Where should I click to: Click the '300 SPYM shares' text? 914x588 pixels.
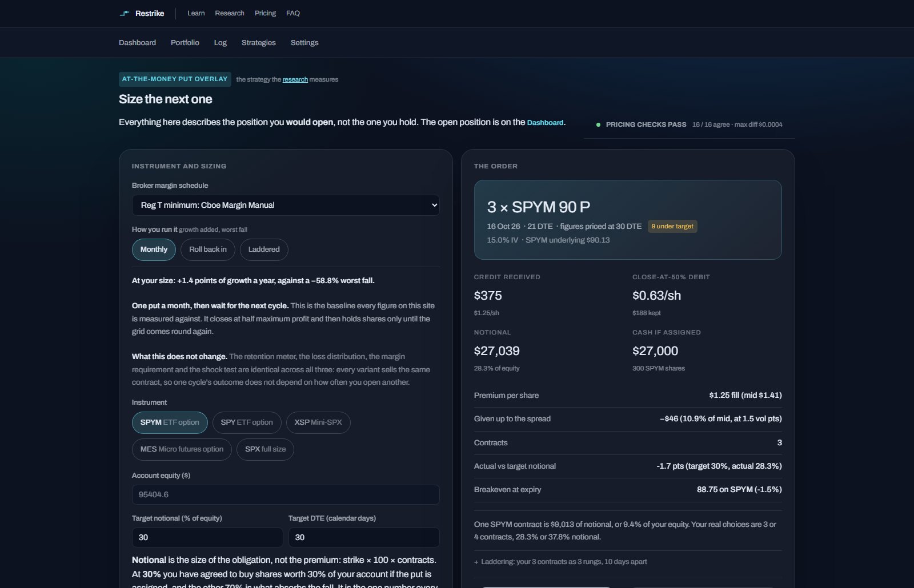click(659, 368)
